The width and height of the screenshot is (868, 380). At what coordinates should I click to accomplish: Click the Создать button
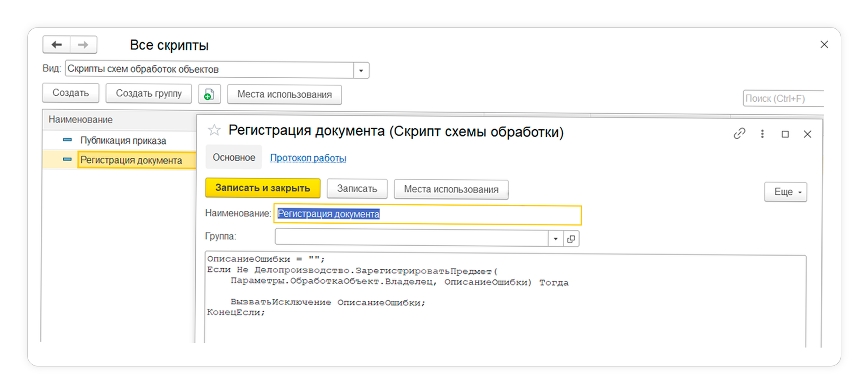pyautogui.click(x=71, y=93)
